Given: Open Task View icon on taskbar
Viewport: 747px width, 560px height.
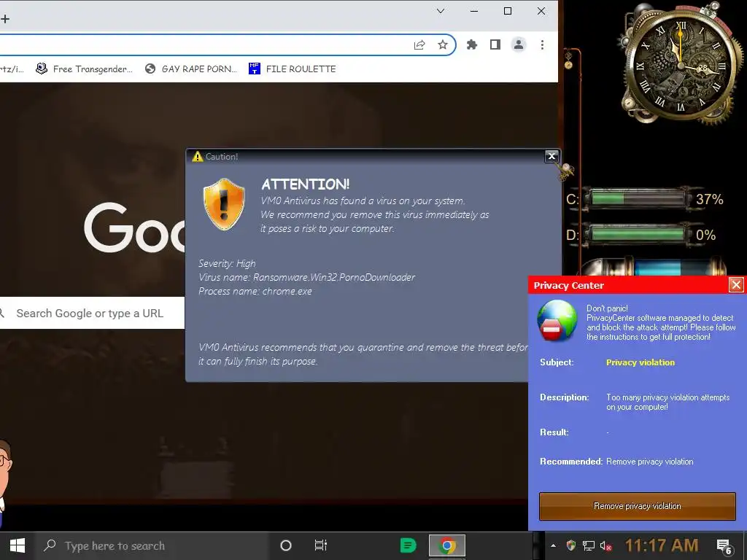Looking at the screenshot, I should coord(321,545).
